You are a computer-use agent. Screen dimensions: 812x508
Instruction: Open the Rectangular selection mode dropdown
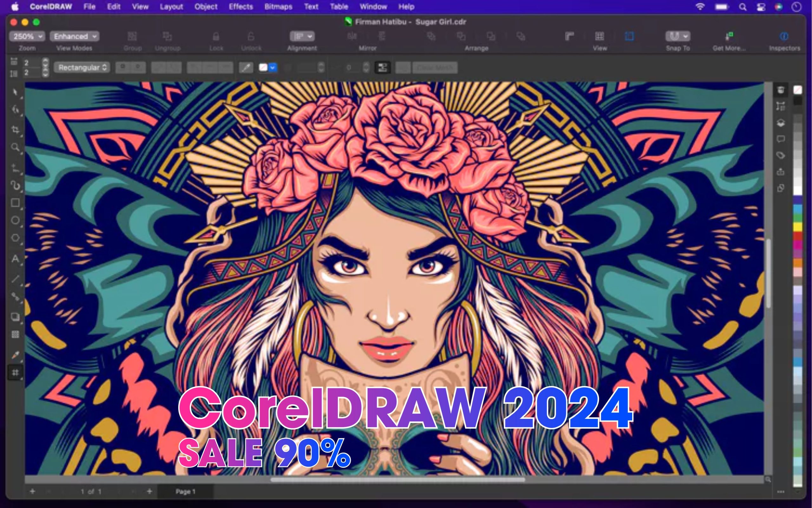click(x=82, y=68)
